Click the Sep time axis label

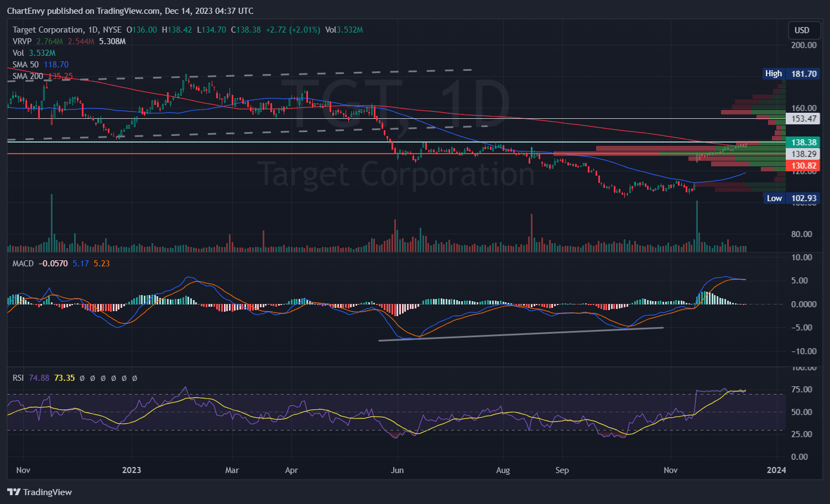click(x=562, y=470)
